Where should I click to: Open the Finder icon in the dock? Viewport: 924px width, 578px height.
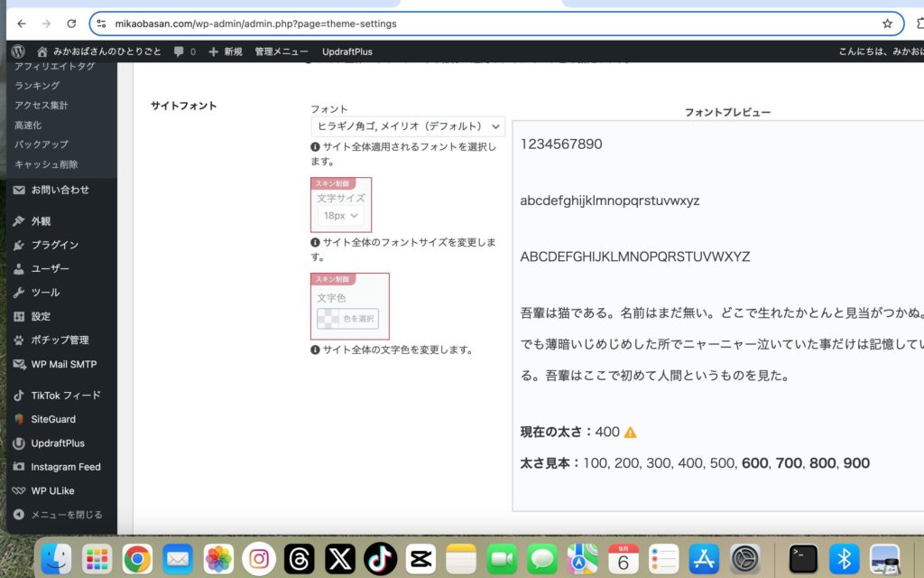pyautogui.click(x=56, y=559)
